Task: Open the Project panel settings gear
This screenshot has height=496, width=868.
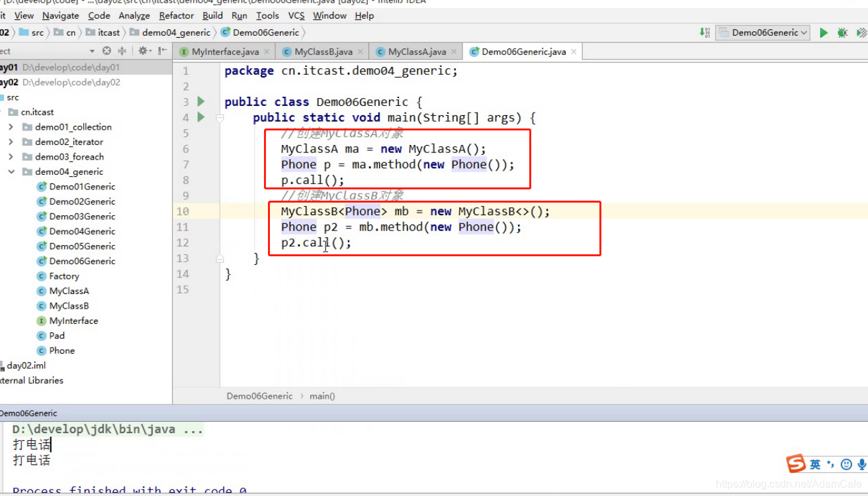Action: [144, 51]
